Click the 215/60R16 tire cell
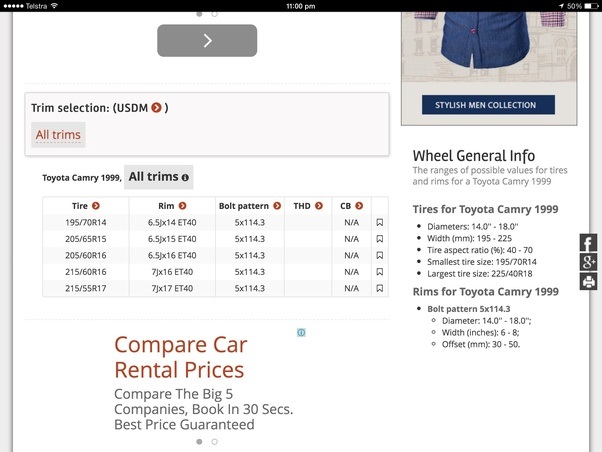Viewport: 602px width, 452px height. (x=86, y=272)
